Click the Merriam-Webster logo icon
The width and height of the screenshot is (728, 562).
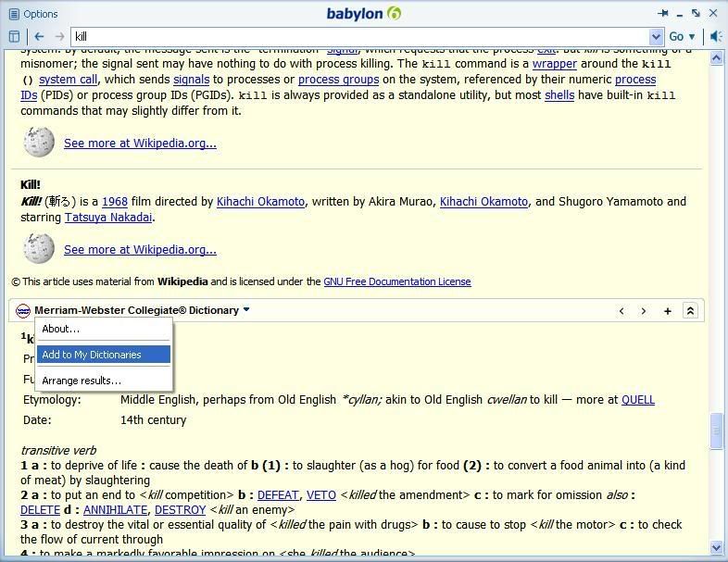click(x=22, y=310)
